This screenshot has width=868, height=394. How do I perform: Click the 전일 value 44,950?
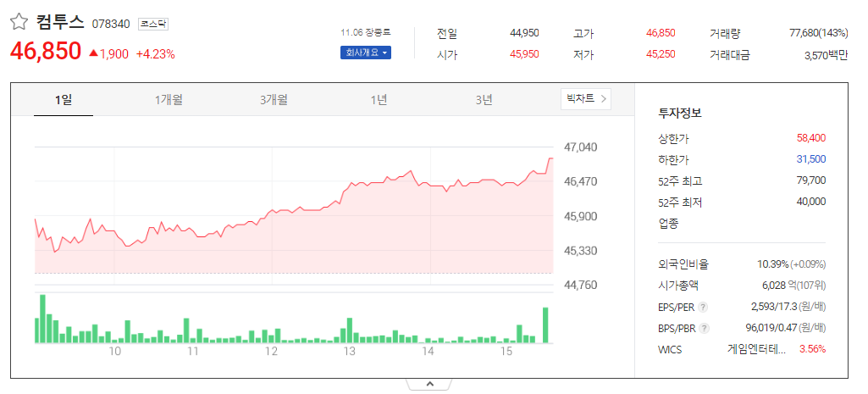524,33
